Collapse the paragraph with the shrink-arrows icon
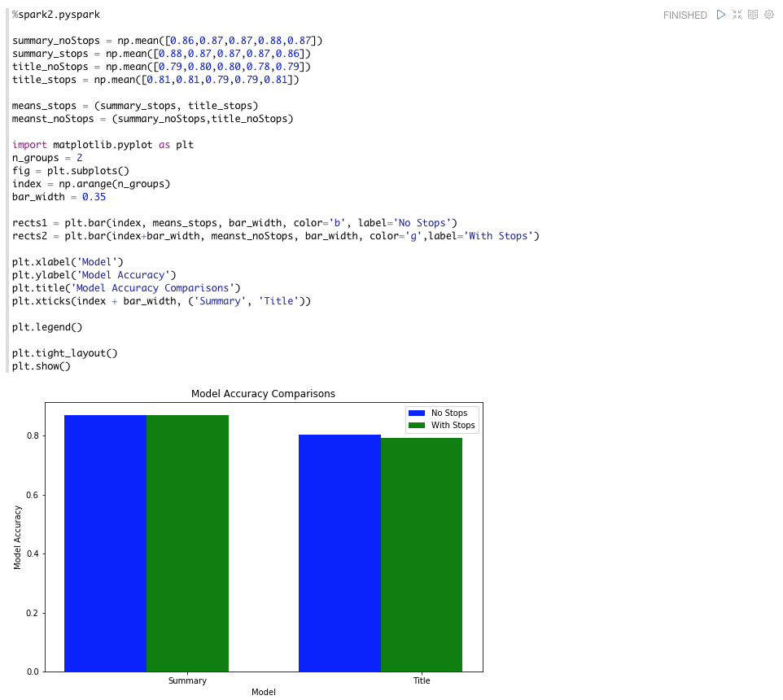This screenshot has width=783, height=700. [737, 15]
